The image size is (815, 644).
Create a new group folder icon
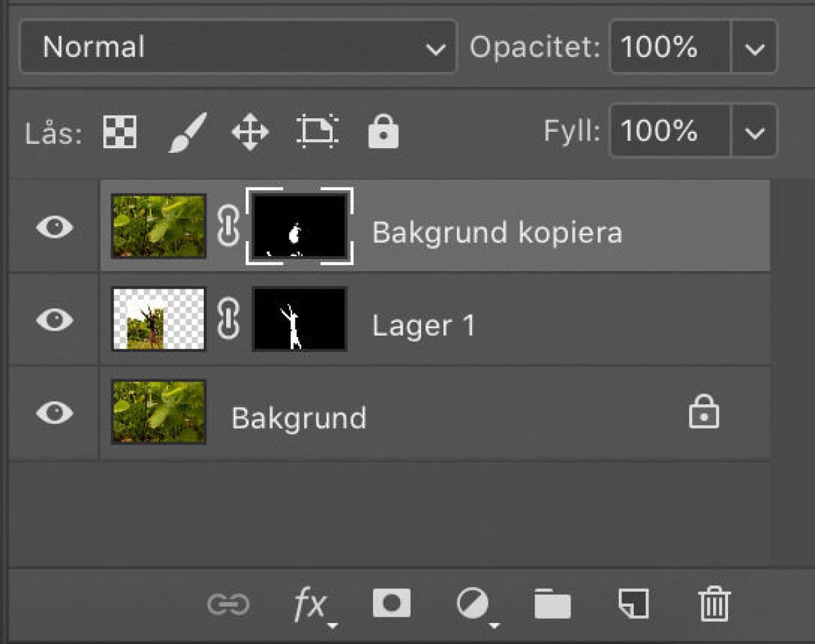click(552, 604)
